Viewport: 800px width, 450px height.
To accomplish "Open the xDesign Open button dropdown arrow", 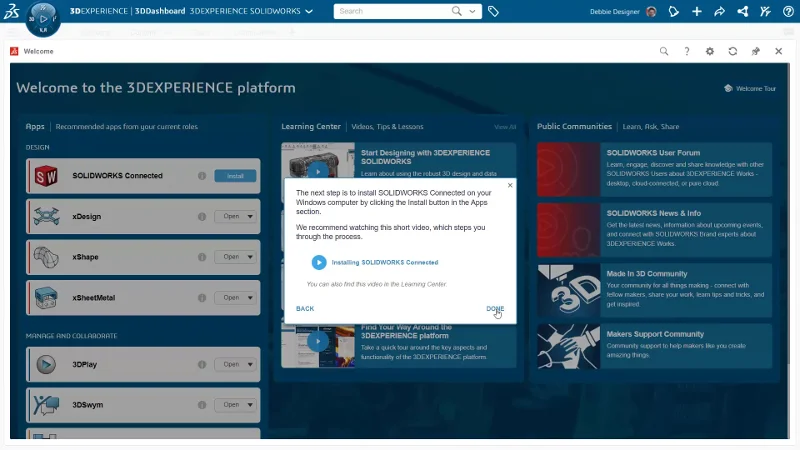I will pos(250,216).
